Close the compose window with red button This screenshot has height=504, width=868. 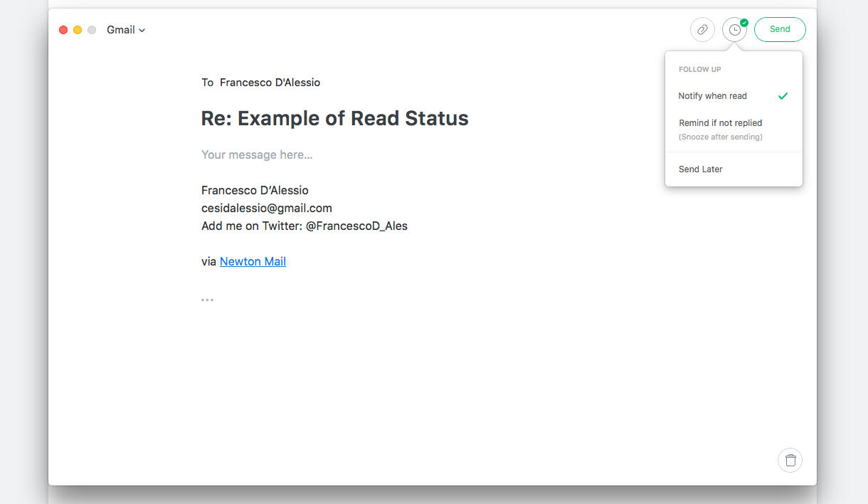tap(63, 30)
